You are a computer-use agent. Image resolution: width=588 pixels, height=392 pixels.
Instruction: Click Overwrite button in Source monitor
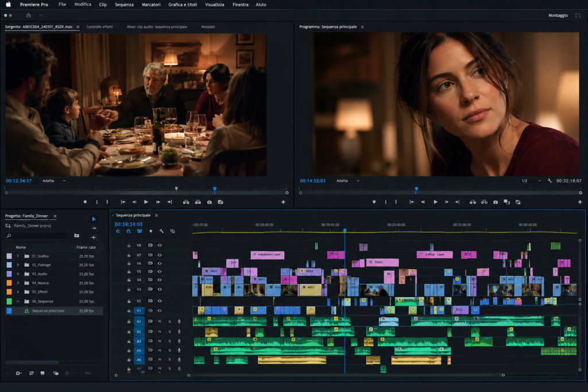coord(198,202)
